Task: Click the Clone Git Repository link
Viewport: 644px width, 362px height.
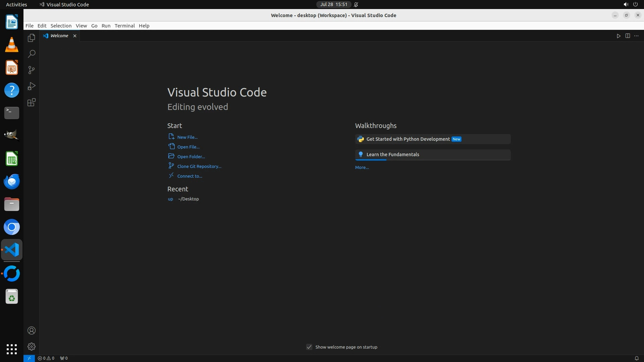Action: coord(199,166)
